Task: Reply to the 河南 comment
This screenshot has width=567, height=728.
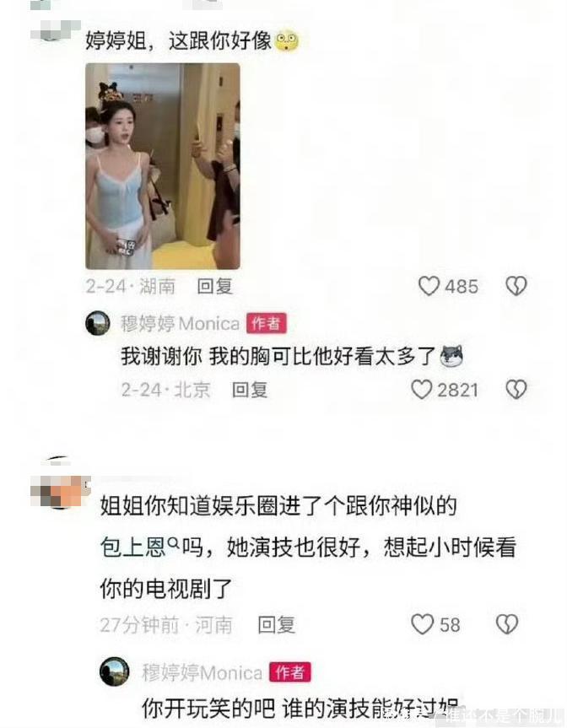Action: (276, 624)
